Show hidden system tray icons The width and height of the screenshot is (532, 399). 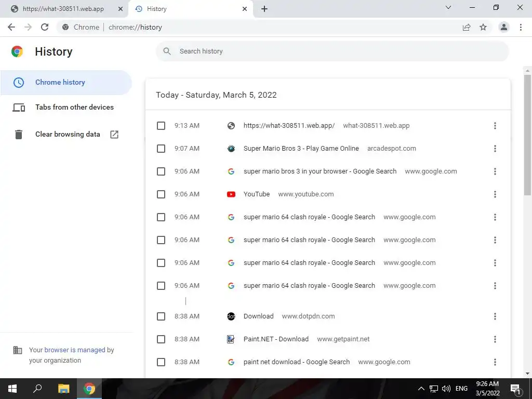(421, 389)
